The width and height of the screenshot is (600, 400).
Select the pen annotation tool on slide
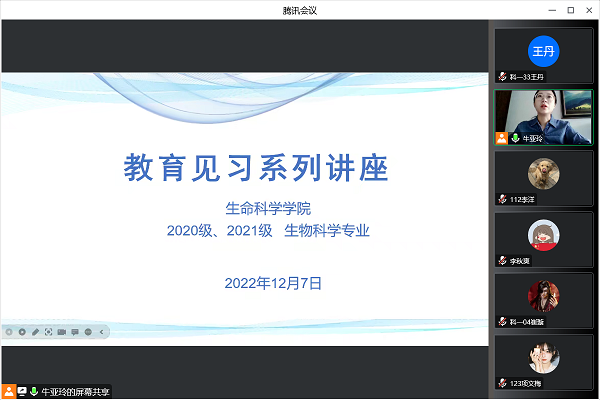click(35, 332)
